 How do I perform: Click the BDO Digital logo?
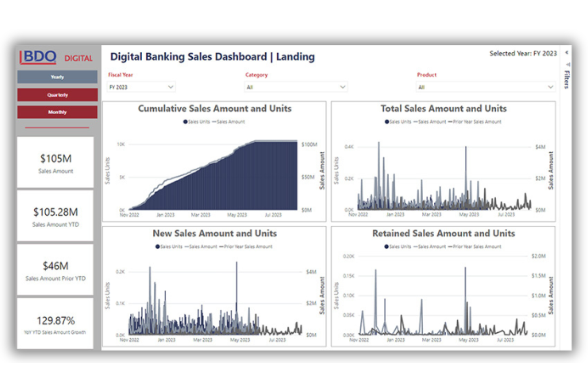coord(56,57)
